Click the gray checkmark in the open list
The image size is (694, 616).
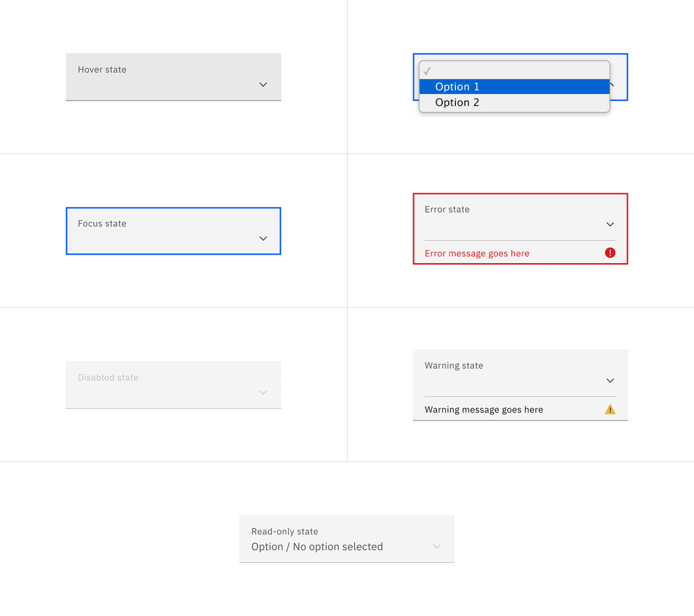pos(428,70)
